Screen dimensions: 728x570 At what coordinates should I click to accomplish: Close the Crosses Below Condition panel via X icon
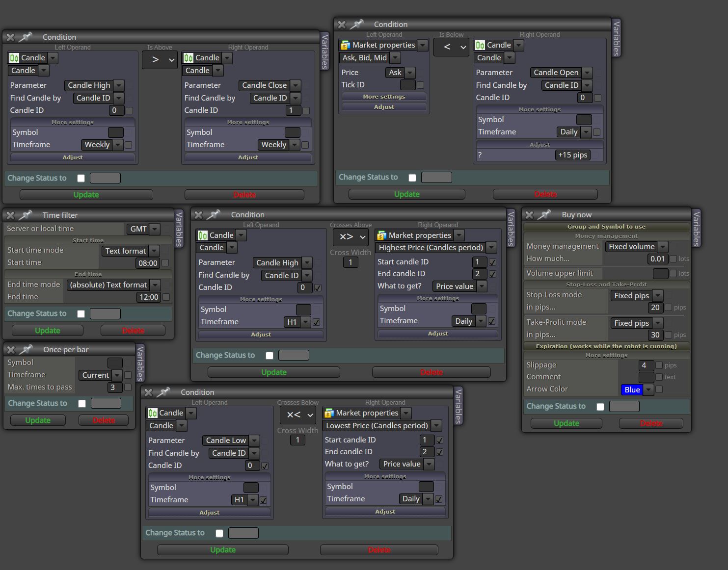tap(148, 392)
